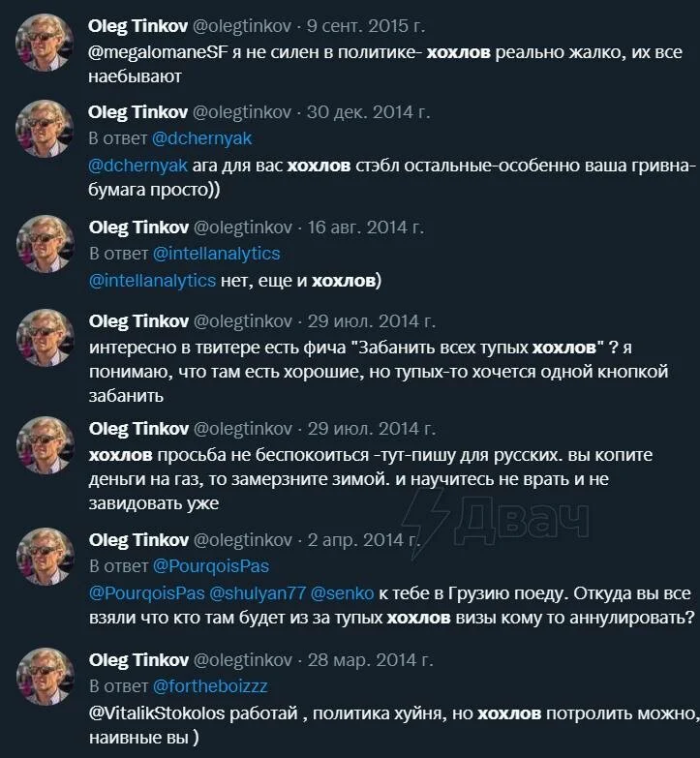700x758 pixels.
Task: Open the 16 авг. 2014 г. timestamp
Action: point(366,227)
